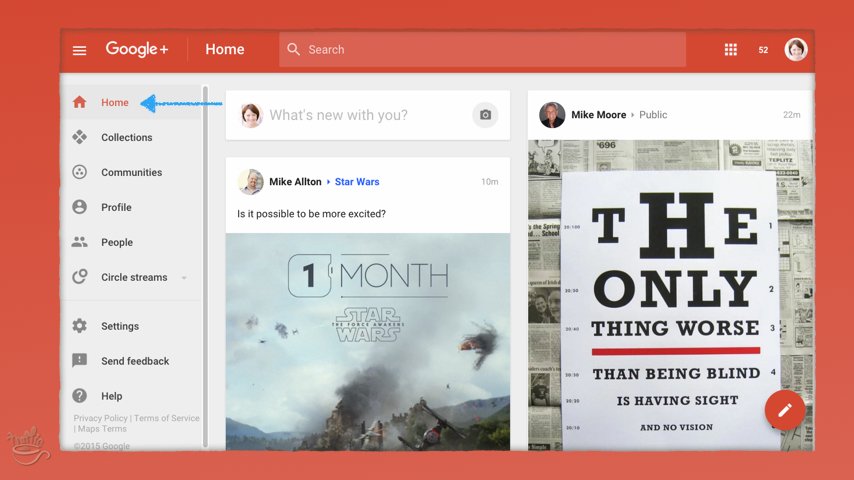
Task: Expand the Circle streams dropdown arrow
Action: (x=184, y=278)
